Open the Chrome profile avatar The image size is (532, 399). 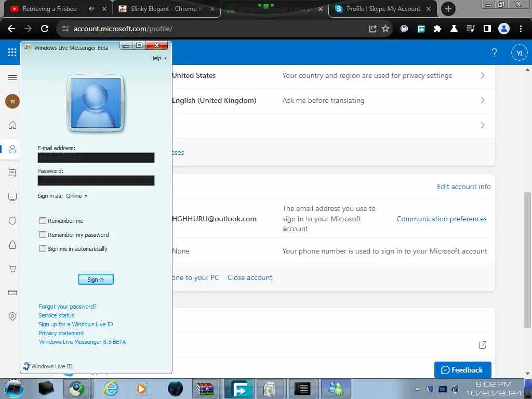coord(504,29)
